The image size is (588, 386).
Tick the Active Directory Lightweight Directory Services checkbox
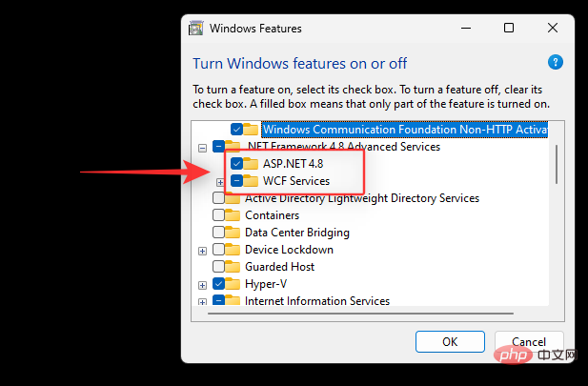[219, 198]
